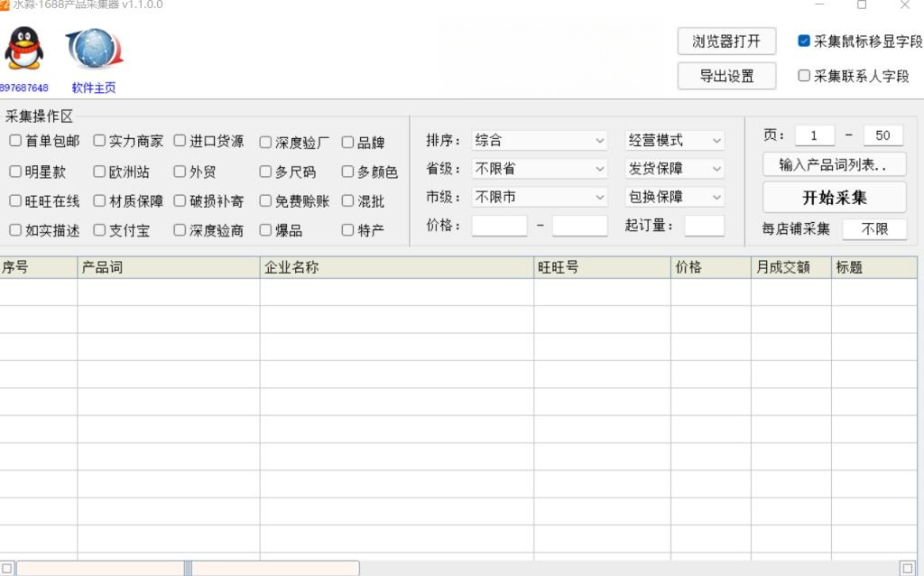Image resolution: width=924 pixels, height=576 pixels.
Task: Click the horizontal scrollbar at bottom
Action: click(271, 568)
